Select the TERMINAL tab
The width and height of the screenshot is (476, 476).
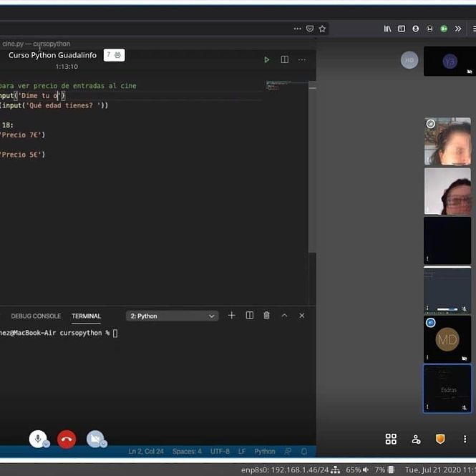(x=86, y=316)
